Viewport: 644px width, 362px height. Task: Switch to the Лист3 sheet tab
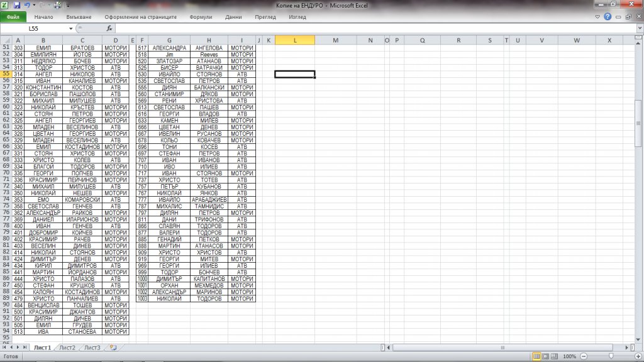tap(92, 348)
